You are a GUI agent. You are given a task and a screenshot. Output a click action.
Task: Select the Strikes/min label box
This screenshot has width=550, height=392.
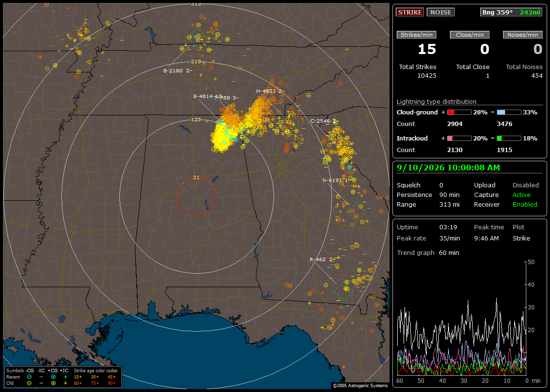(416, 35)
